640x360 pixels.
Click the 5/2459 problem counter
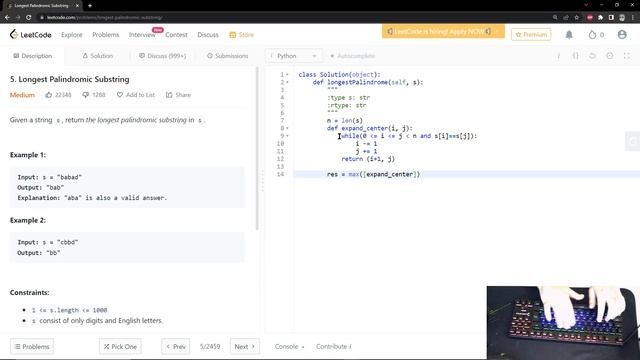(210, 347)
